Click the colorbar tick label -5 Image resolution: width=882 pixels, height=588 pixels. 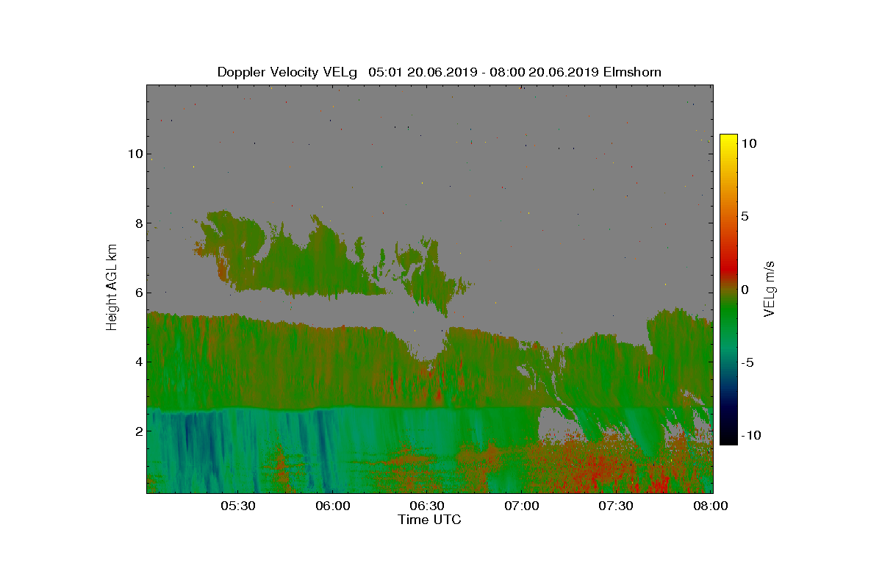[x=747, y=362]
